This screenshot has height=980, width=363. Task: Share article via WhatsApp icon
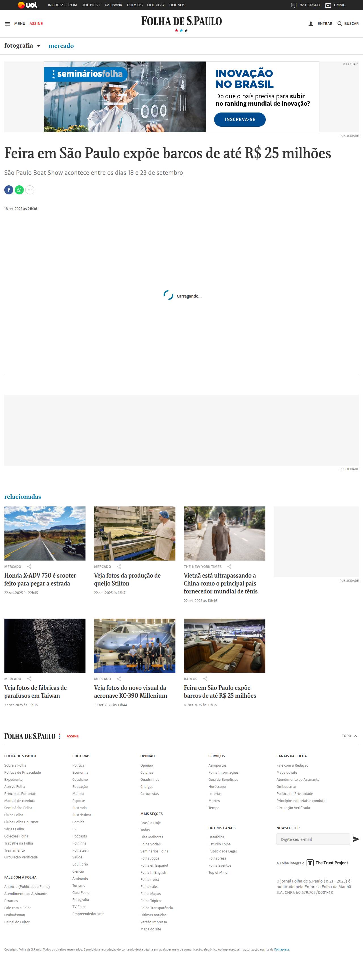point(19,190)
